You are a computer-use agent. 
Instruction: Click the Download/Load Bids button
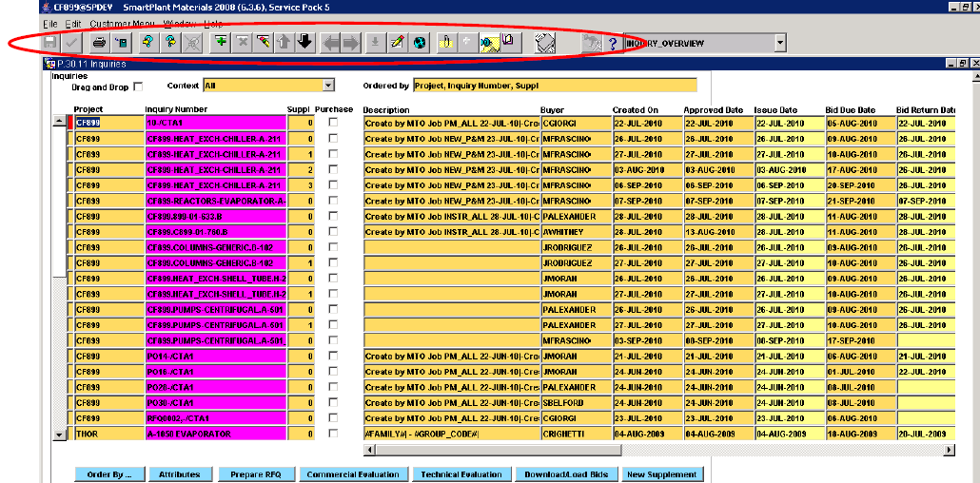tap(566, 474)
